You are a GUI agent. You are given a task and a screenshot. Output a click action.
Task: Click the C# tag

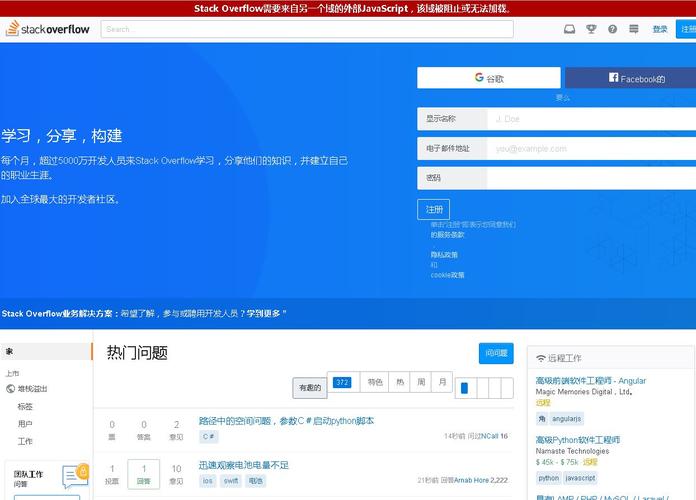click(208, 437)
